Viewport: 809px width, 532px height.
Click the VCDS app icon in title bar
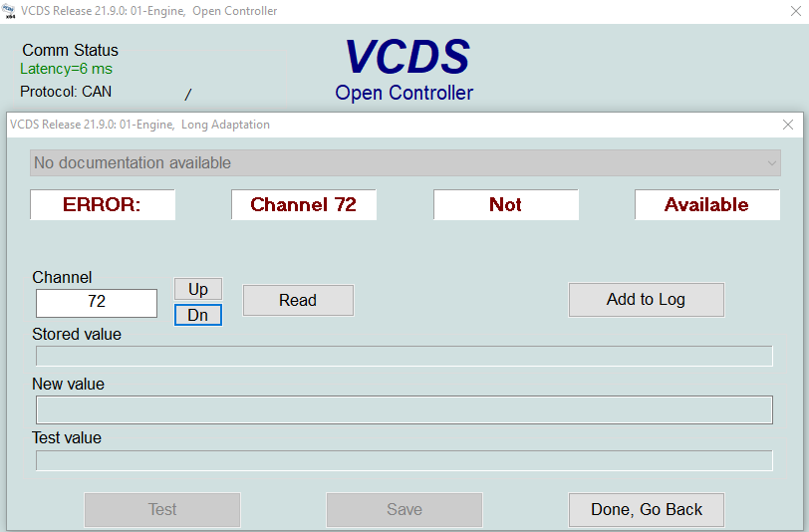9,11
